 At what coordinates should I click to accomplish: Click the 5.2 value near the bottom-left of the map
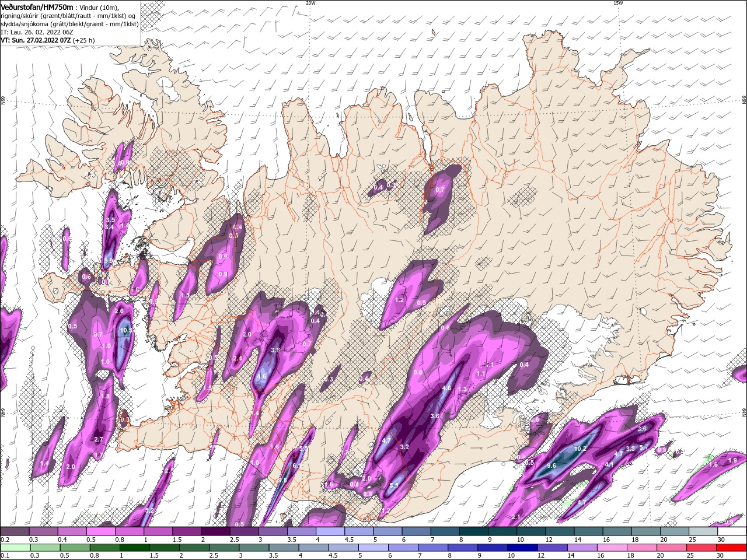point(149,510)
